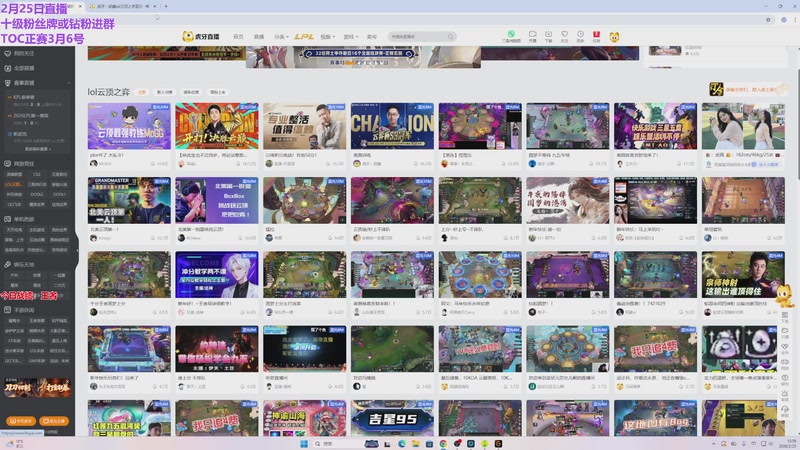Viewport: 800px width, 450px height.
Task: Open the 2026LPL第一赛段 match entry
Action: tap(37, 119)
